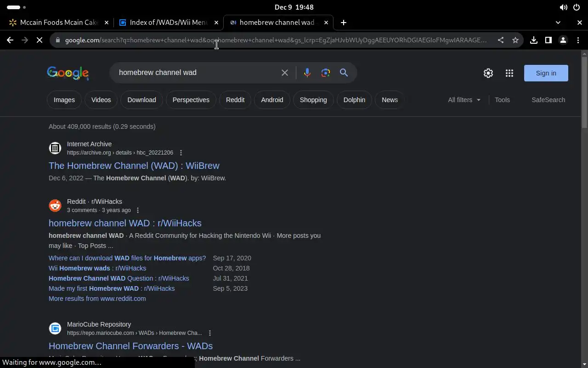Select the Dolphin filter chip

pyautogui.click(x=354, y=100)
